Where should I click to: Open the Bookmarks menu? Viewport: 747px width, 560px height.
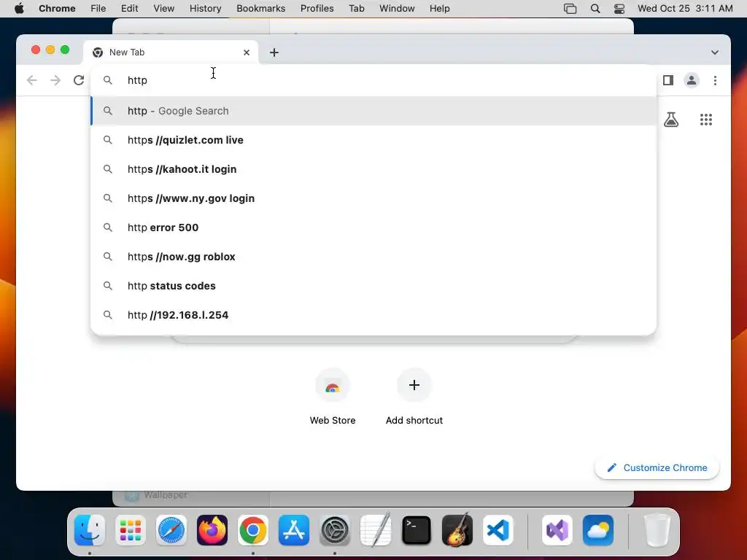coord(260,9)
